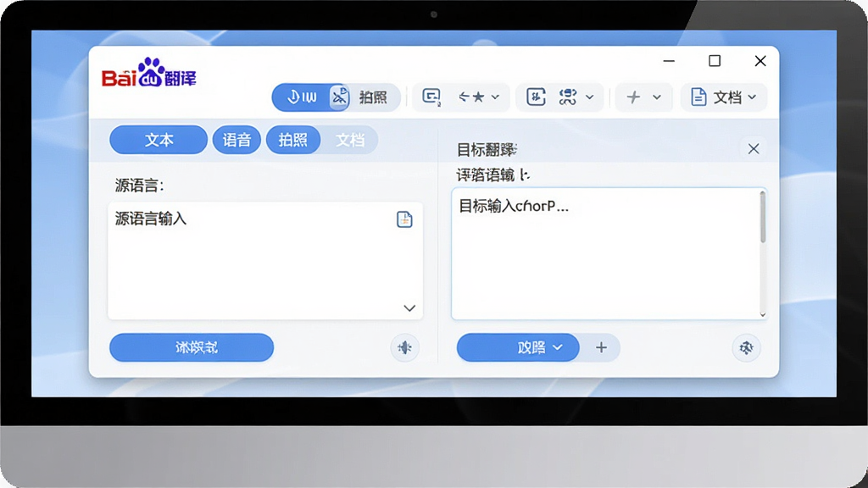
Task: Click the document icon beside toolbar 文档
Action: (698, 97)
